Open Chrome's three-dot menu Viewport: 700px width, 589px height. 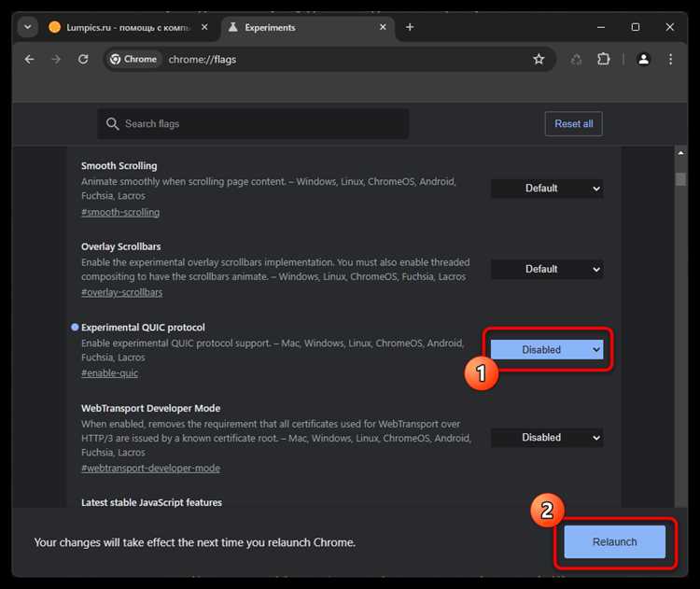tap(670, 60)
